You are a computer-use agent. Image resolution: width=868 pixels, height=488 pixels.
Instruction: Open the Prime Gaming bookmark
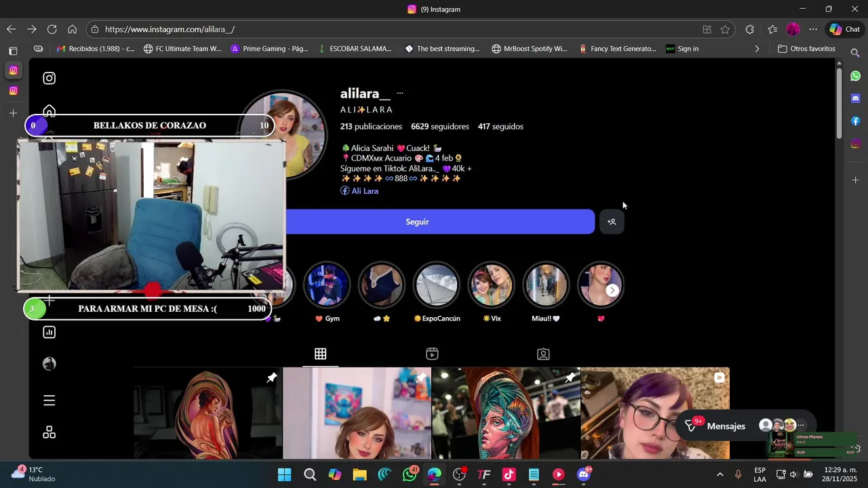(x=269, y=49)
